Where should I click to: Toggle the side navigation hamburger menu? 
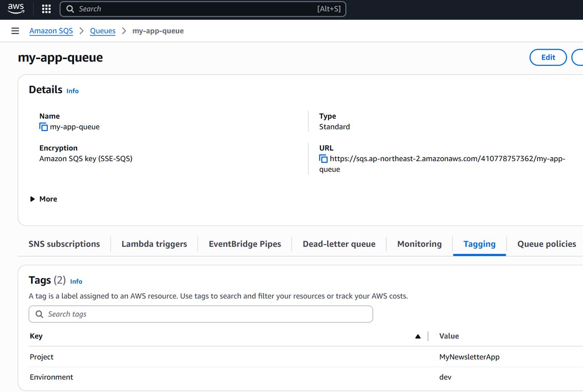click(15, 31)
